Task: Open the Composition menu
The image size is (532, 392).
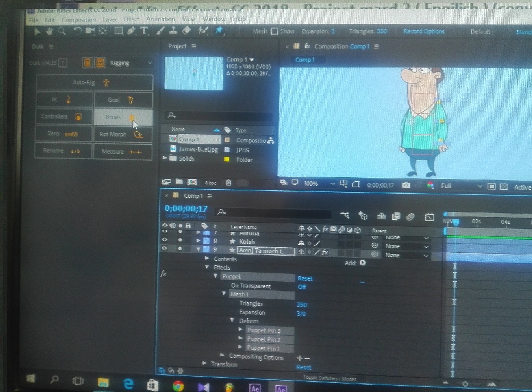Action: click(78, 20)
